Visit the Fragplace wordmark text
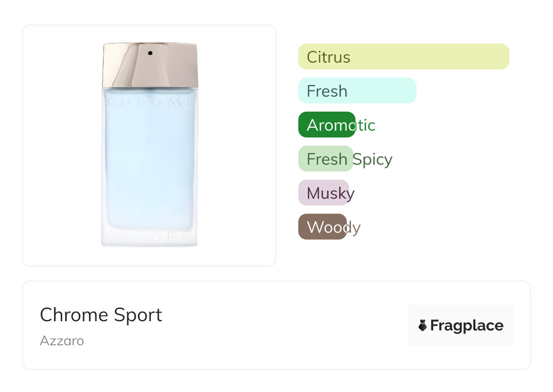Image resolution: width=553 pixels, height=392 pixels. 467,325
